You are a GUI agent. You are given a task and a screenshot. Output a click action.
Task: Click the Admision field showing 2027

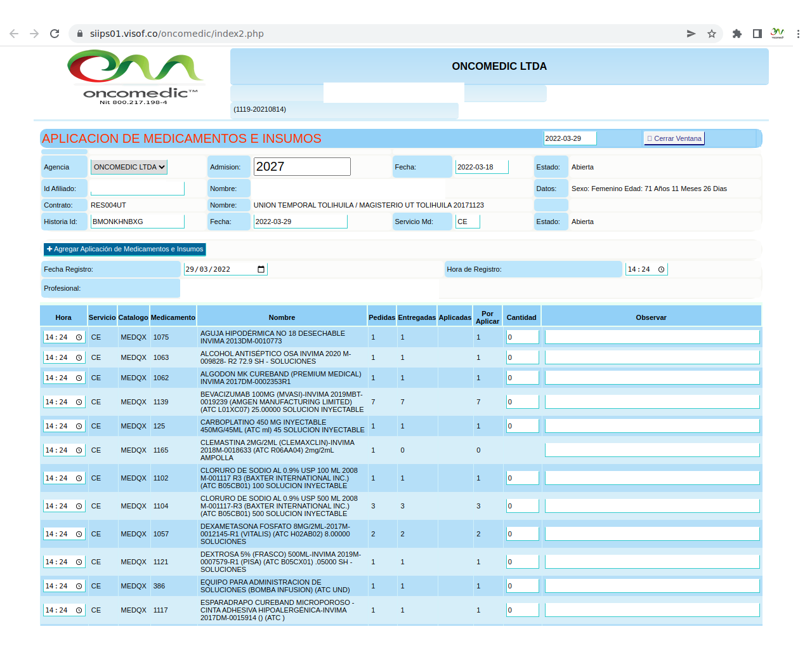point(302,167)
